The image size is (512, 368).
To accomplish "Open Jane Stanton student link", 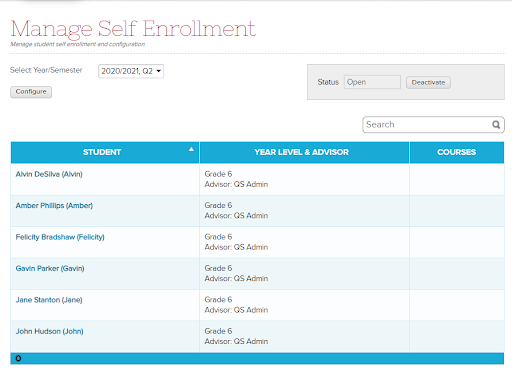I will 49,300.
